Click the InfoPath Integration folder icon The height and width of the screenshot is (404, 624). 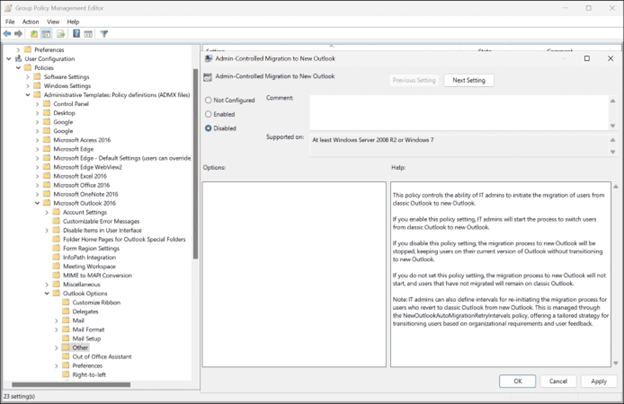pyautogui.click(x=56, y=258)
